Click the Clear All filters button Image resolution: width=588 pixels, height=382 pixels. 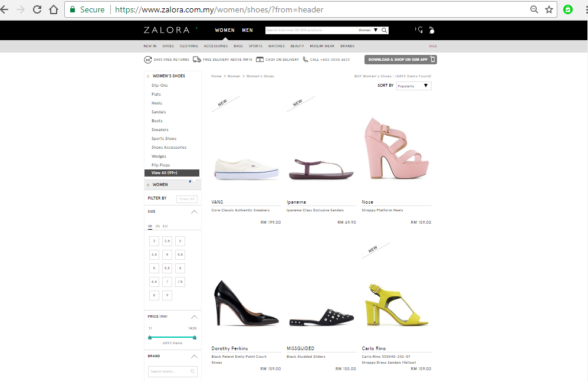pyautogui.click(x=187, y=199)
